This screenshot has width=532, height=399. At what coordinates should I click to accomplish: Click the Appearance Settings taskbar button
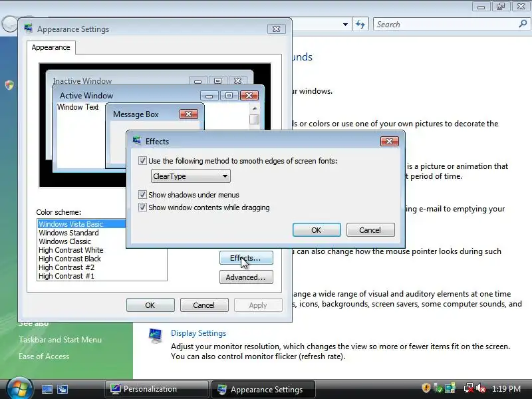click(x=263, y=389)
